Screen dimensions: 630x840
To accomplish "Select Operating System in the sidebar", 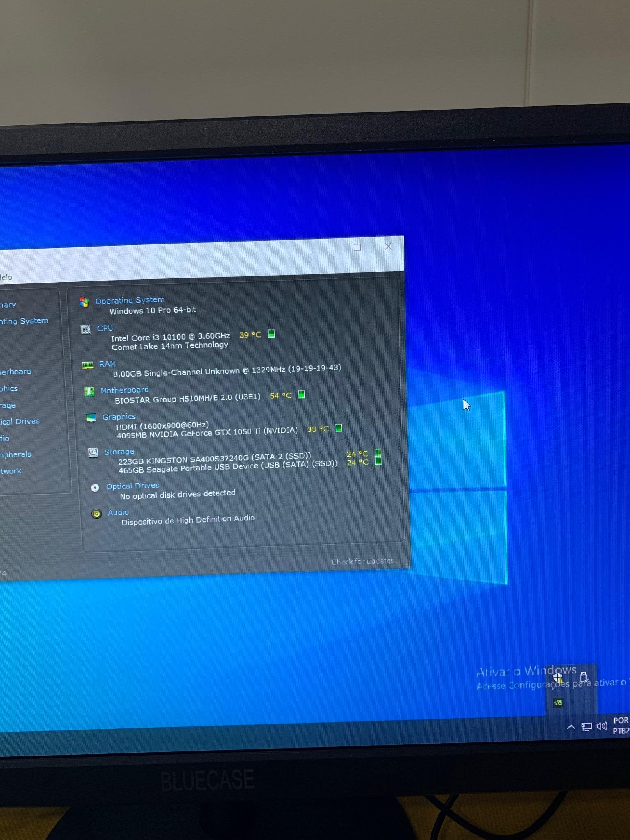I will point(24,321).
